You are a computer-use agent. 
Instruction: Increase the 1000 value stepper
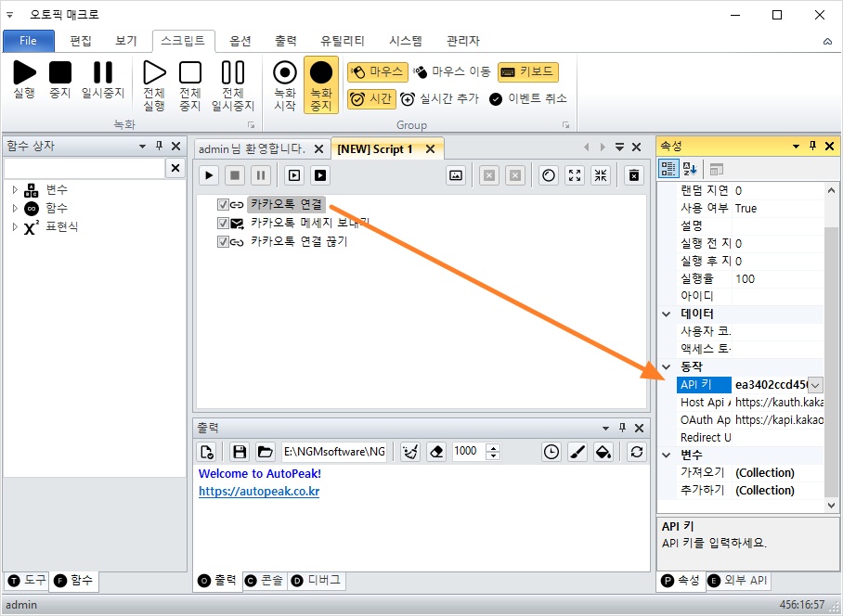[493, 447]
